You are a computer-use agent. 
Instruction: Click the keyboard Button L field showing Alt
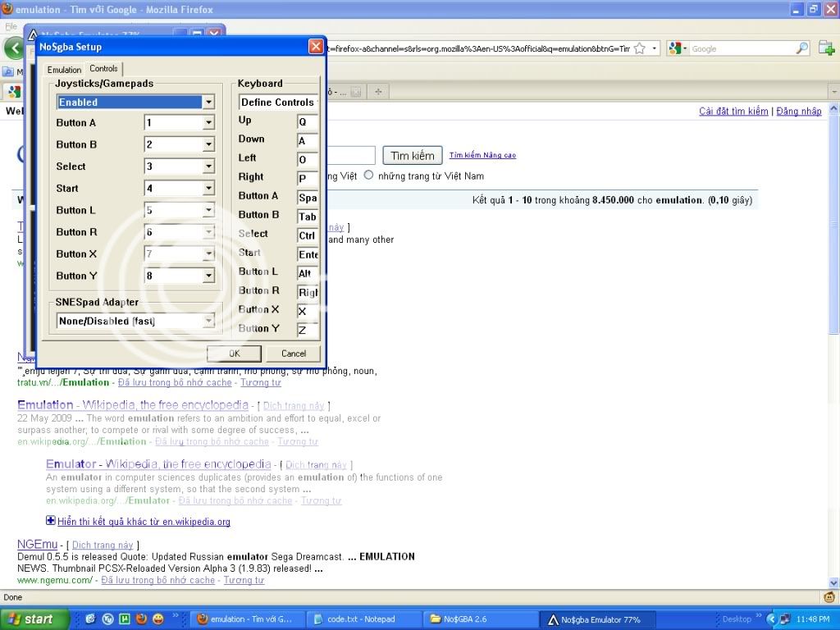[x=308, y=273]
